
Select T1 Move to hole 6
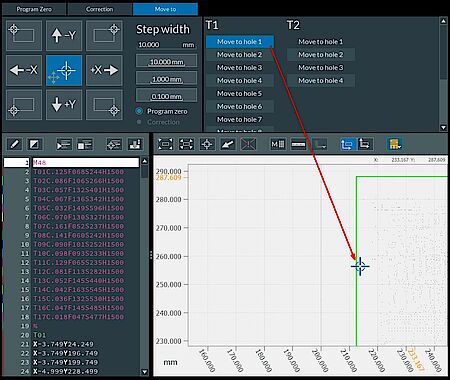(240, 107)
